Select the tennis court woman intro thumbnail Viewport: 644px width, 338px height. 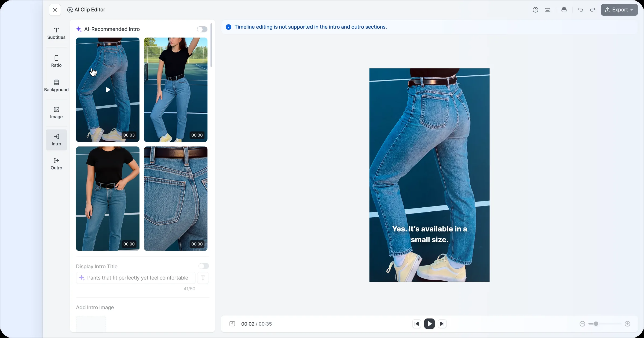pos(175,90)
